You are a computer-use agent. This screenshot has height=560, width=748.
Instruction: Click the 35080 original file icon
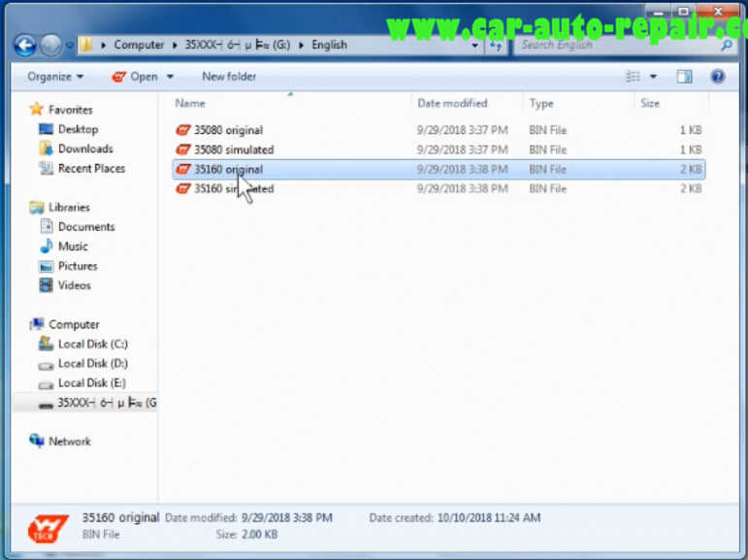[x=183, y=130]
